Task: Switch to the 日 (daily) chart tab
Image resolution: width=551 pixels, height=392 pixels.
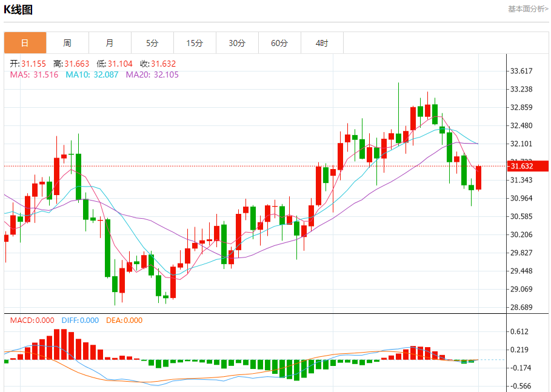Action: [x=25, y=43]
